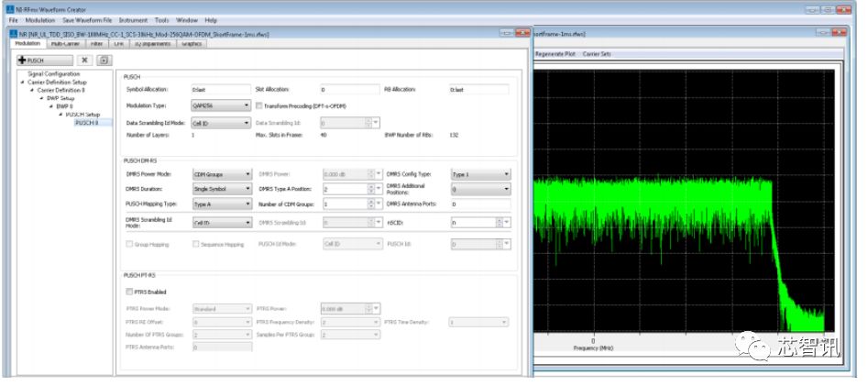Click the DMRS Antenna Ports input field

[x=480, y=204]
